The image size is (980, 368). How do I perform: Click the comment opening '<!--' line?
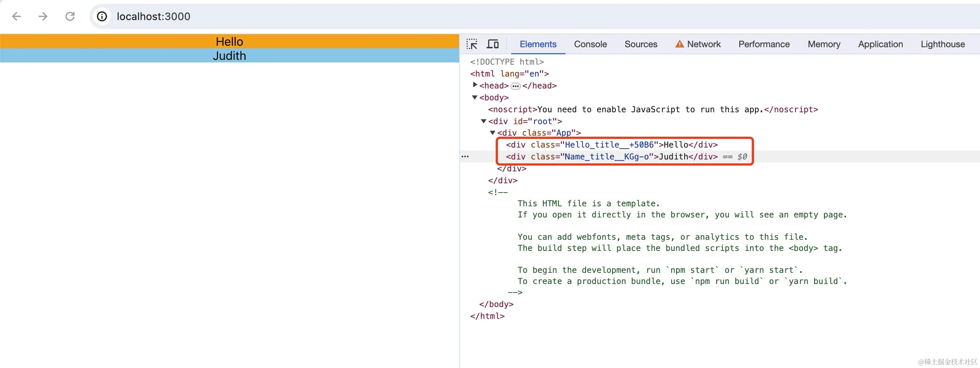click(498, 193)
